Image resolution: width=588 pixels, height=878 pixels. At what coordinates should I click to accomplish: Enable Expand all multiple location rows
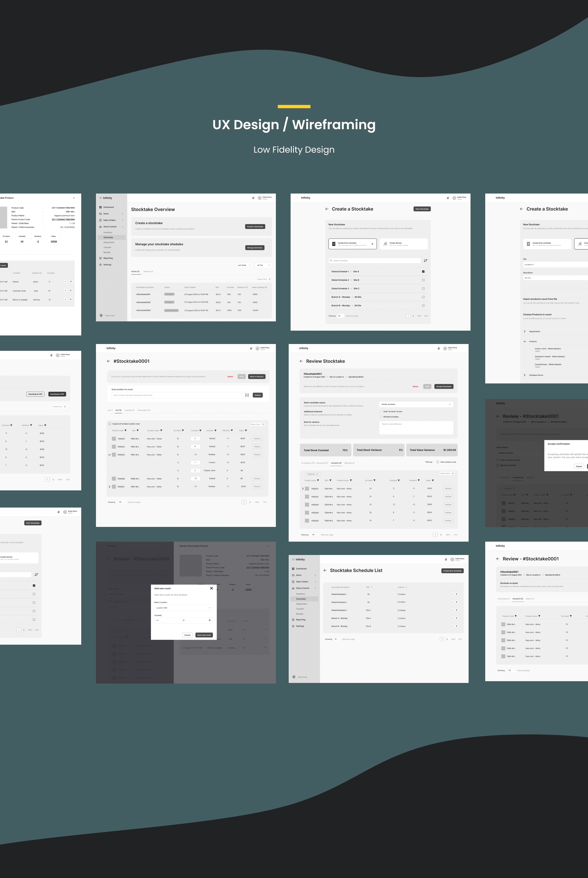point(110,424)
